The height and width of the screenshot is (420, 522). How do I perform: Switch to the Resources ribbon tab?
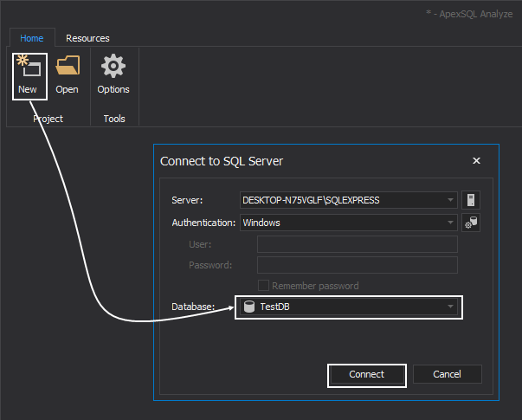click(x=87, y=38)
